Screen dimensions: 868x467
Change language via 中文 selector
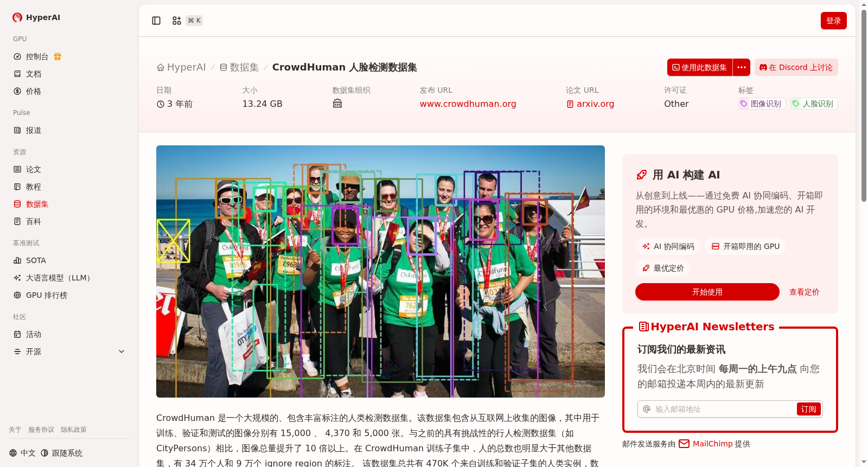(x=22, y=453)
